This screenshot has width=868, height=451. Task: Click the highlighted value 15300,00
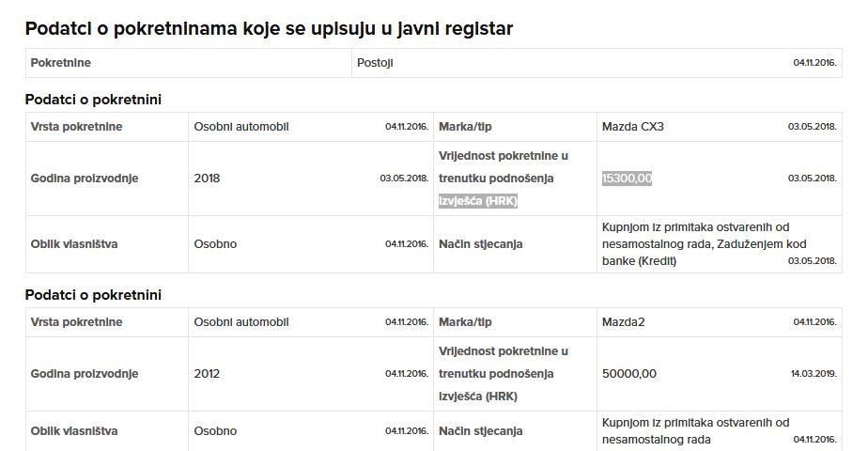tap(627, 179)
